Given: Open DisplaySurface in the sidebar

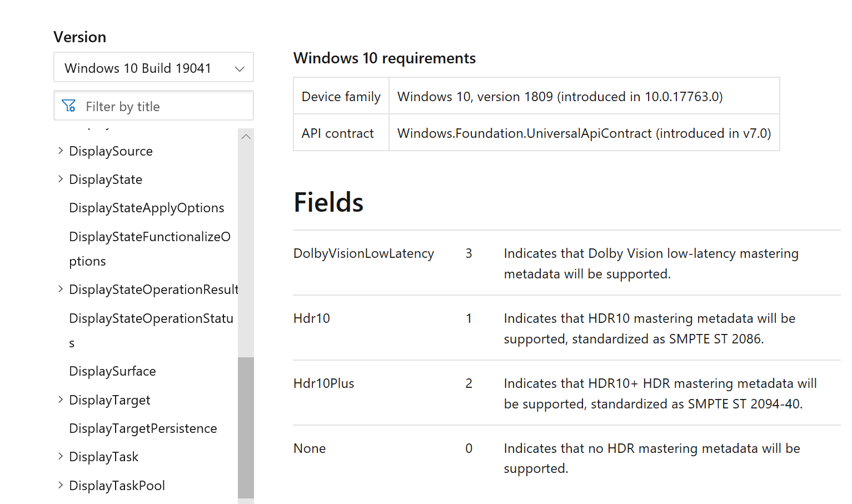Looking at the screenshot, I should tap(112, 371).
